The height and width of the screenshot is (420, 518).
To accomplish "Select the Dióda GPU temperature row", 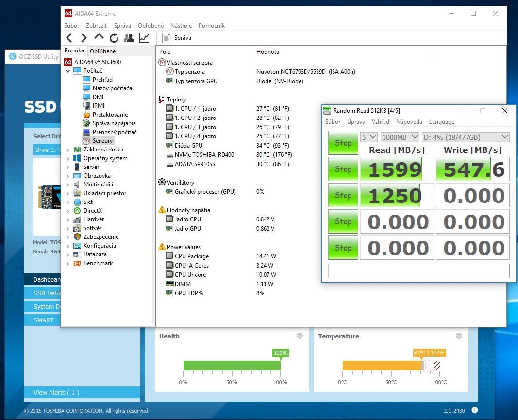I will click(x=227, y=146).
